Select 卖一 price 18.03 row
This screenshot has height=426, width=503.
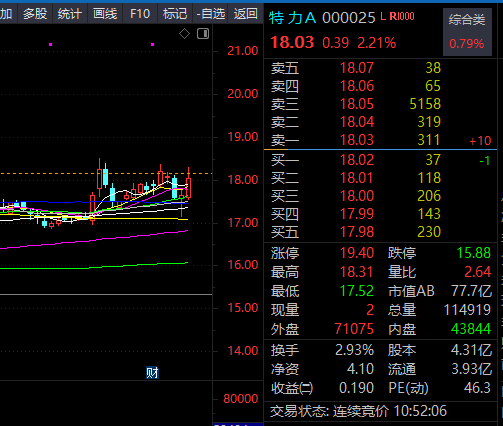(380, 140)
